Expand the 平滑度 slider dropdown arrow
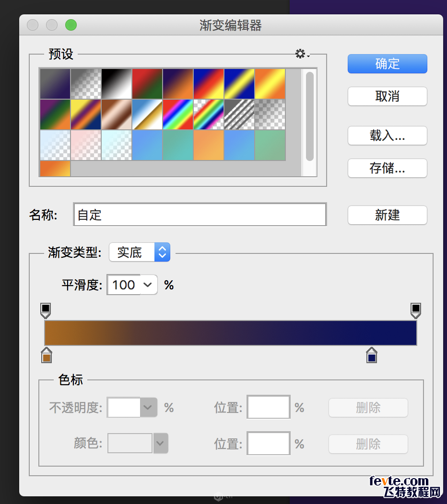 [x=148, y=285]
